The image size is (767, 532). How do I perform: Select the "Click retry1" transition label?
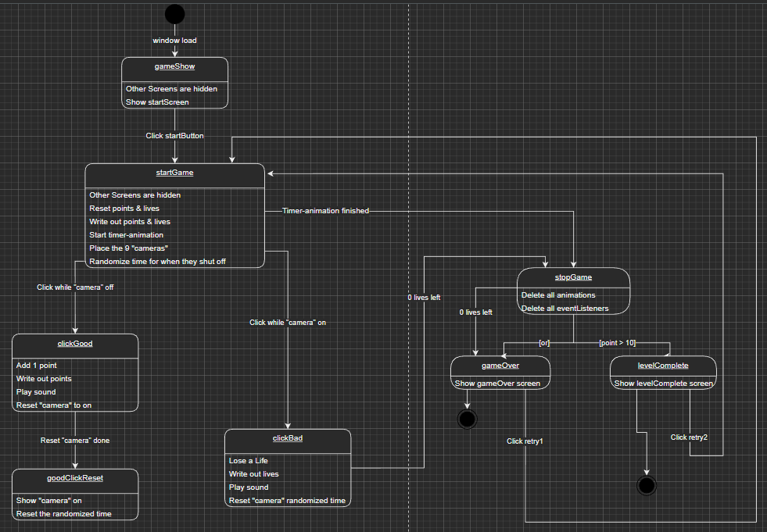525,441
